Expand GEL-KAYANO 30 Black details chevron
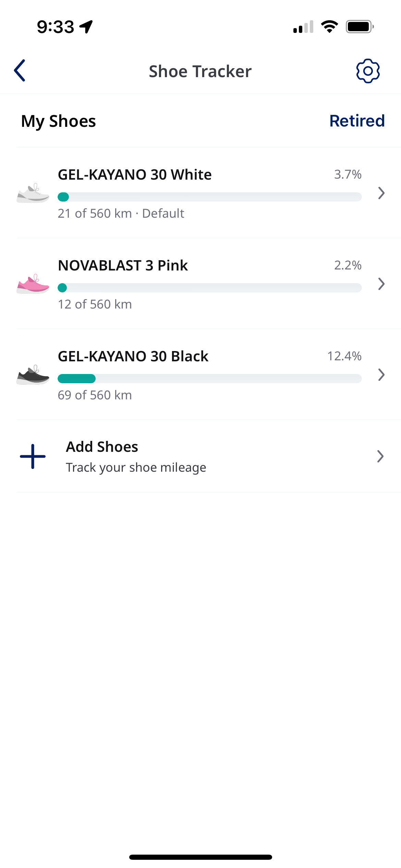 point(381,375)
